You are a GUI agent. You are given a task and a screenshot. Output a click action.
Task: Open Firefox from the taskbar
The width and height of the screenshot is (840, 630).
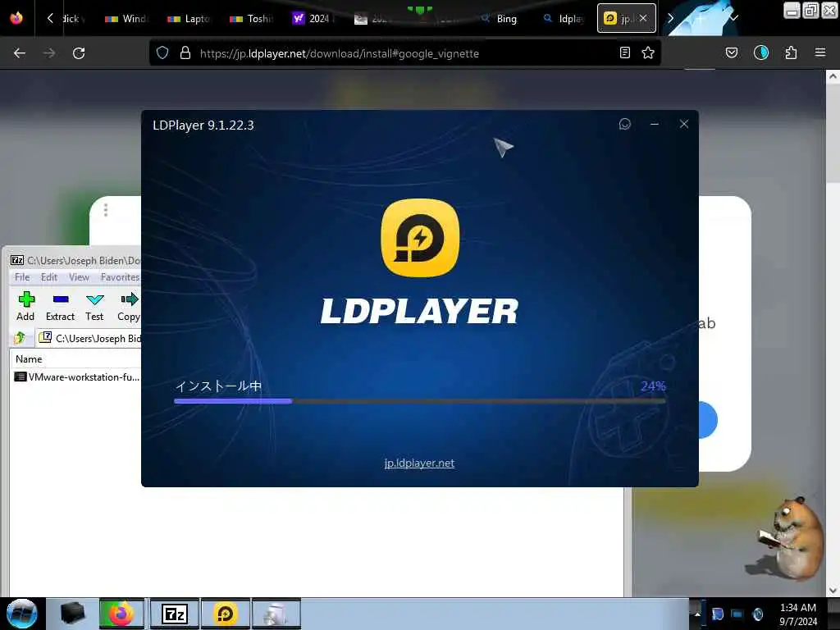click(121, 614)
